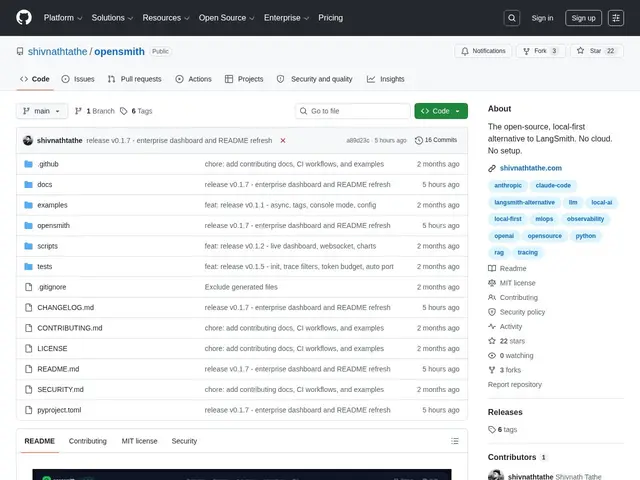This screenshot has width=640, height=480.
Task: Click the observability topic tag
Action: click(x=585, y=219)
